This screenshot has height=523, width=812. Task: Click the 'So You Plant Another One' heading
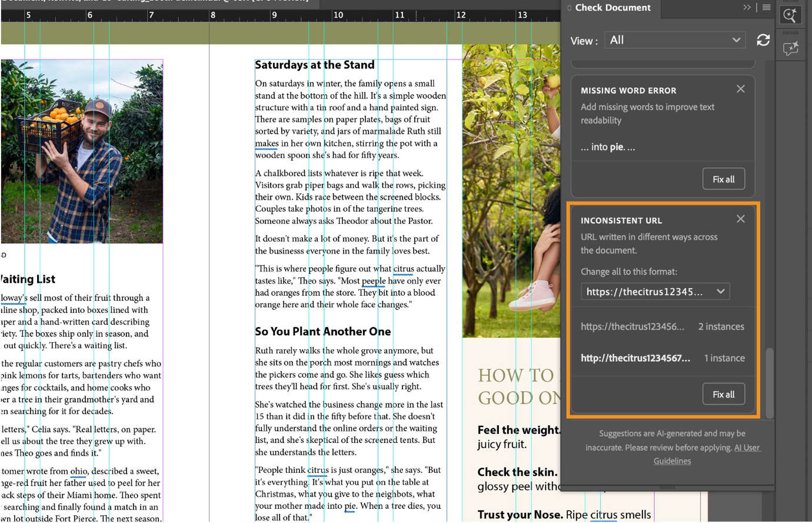pos(323,332)
